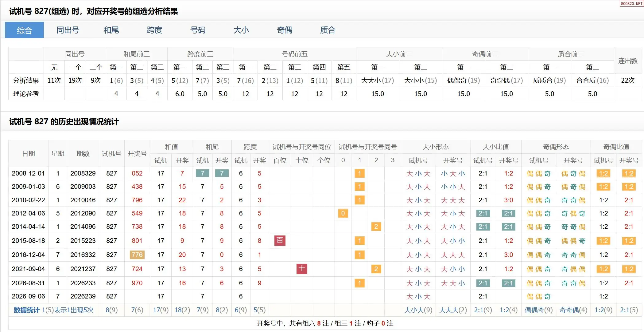Click the red 百 position badge
644x332 pixels.
[x=280, y=240]
